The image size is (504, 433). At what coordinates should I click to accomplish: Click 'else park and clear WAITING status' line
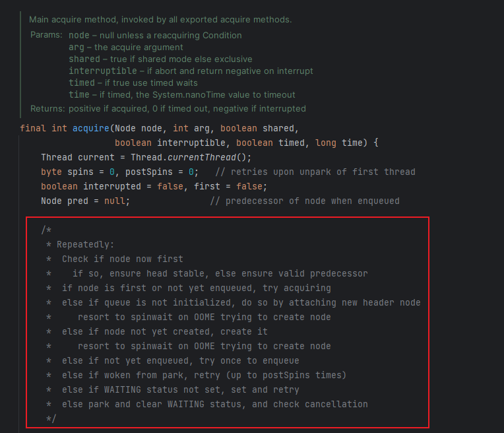214,404
